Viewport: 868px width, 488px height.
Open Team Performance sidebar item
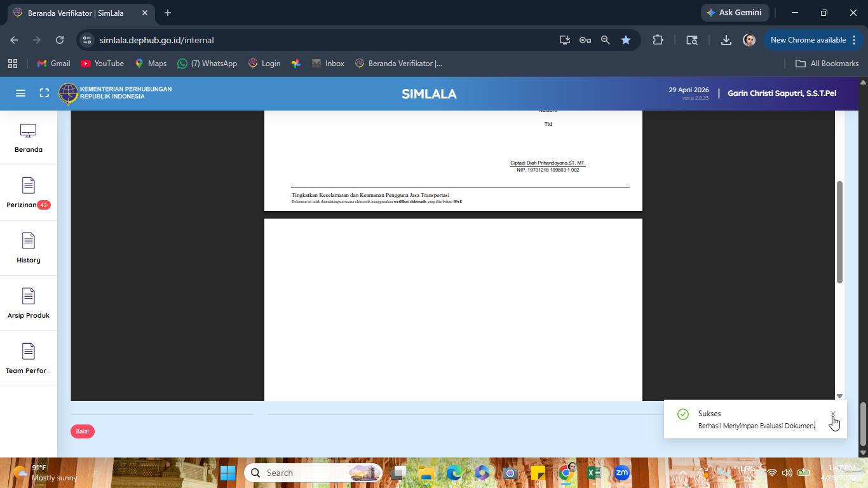pyautogui.click(x=28, y=359)
